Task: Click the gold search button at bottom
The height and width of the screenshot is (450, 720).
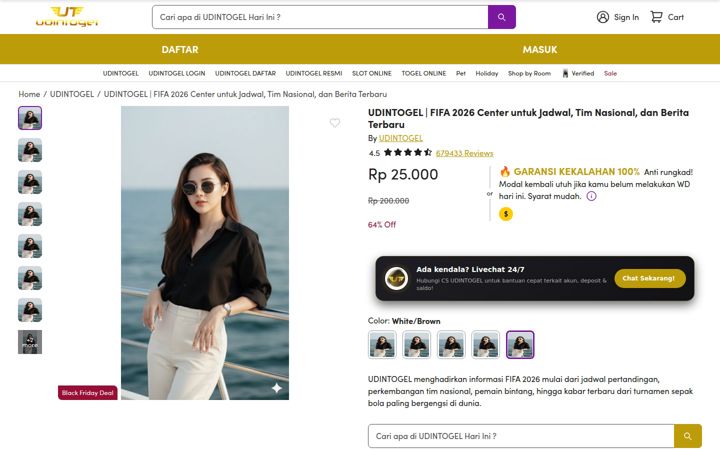Action: click(687, 436)
